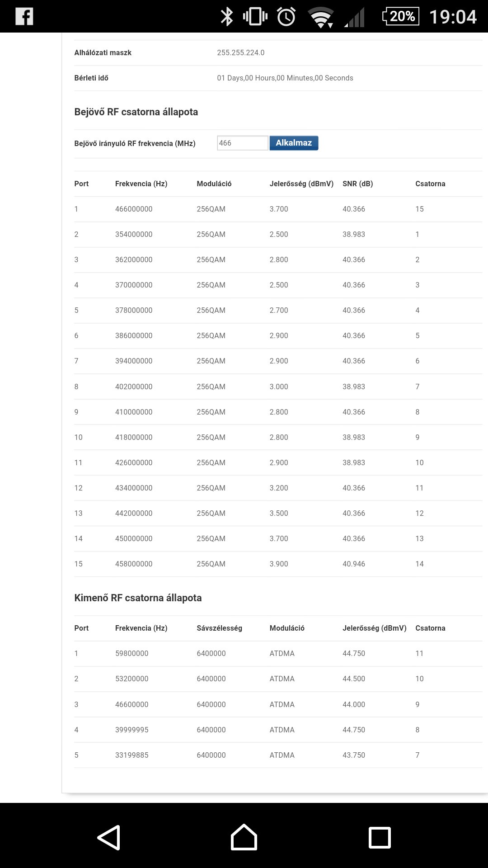Tap the battery 20% indicator
This screenshot has width=488, height=868.
(x=401, y=17)
